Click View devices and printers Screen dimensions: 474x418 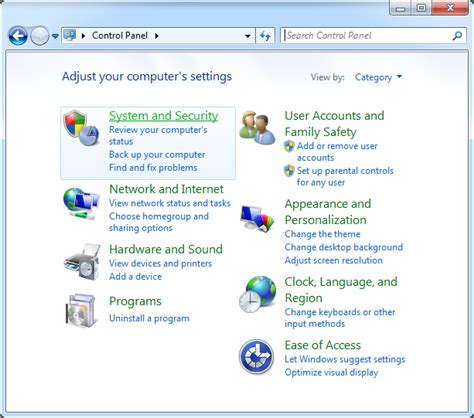pos(160,263)
